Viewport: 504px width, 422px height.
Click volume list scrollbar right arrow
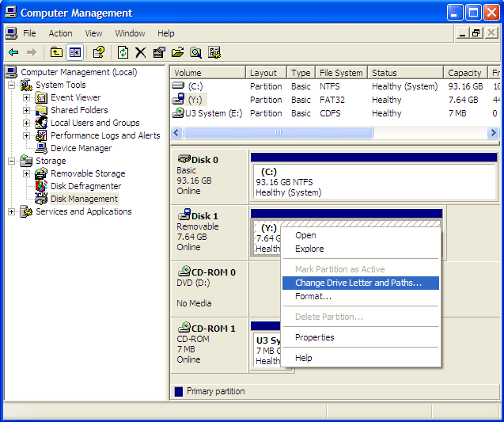(493, 132)
